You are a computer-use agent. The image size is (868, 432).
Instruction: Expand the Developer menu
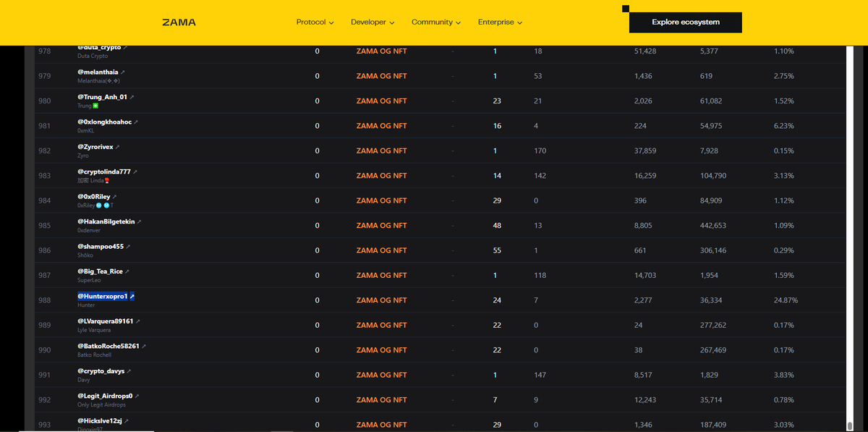click(x=373, y=22)
